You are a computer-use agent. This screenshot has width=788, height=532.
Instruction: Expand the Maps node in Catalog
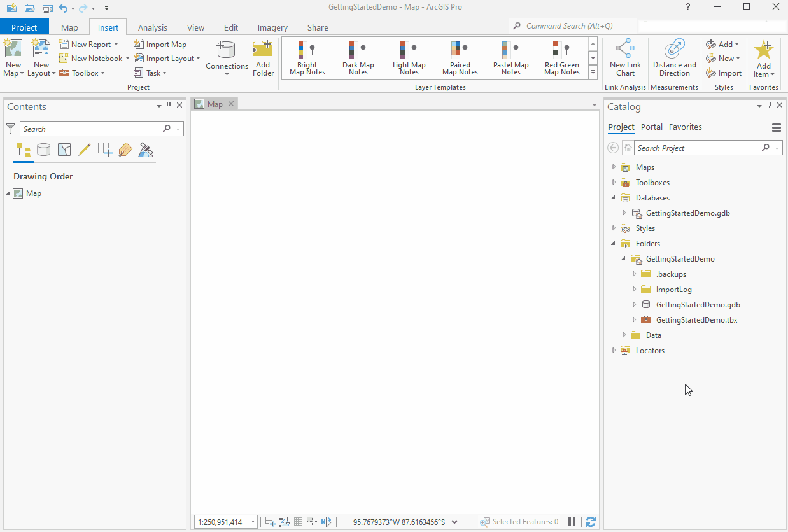pos(614,167)
